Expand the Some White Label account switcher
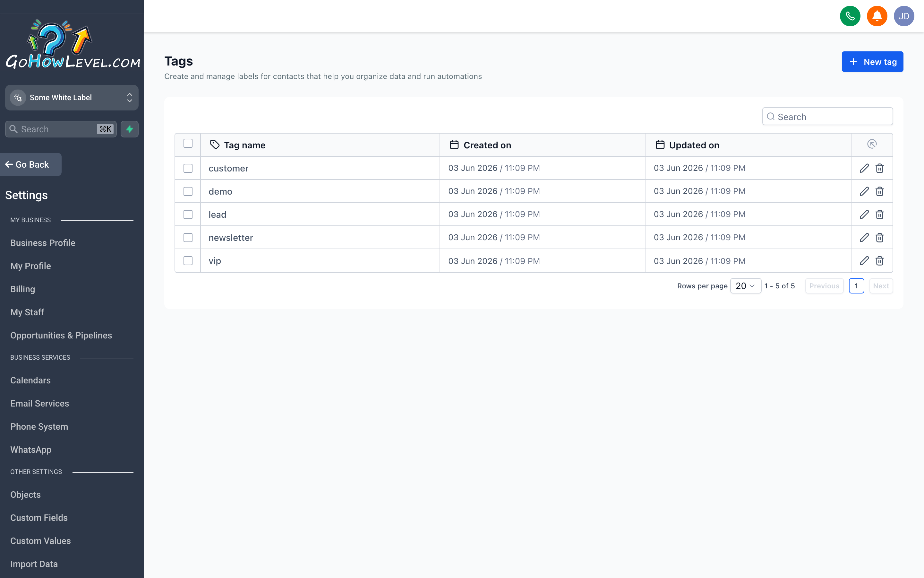 click(72, 98)
